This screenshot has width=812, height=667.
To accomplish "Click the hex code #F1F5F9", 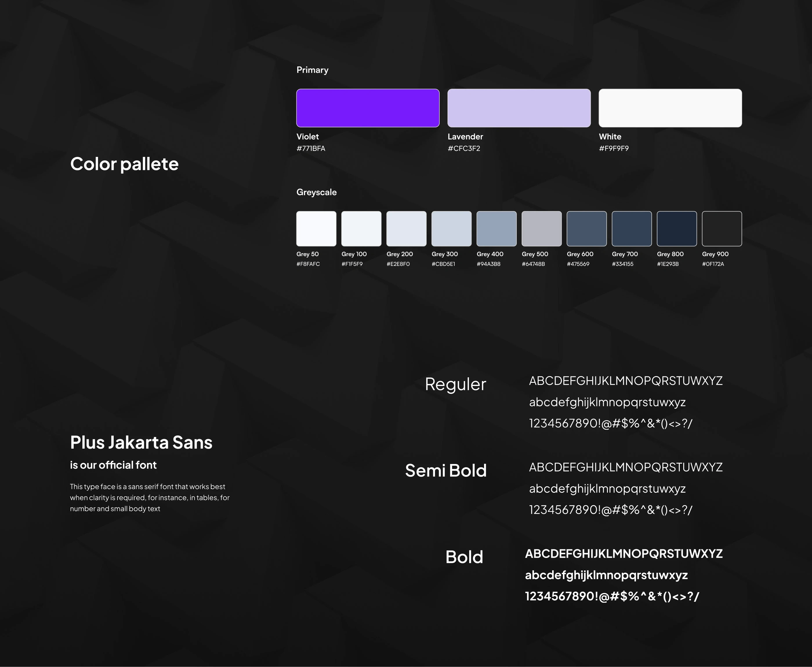I will [x=352, y=264].
